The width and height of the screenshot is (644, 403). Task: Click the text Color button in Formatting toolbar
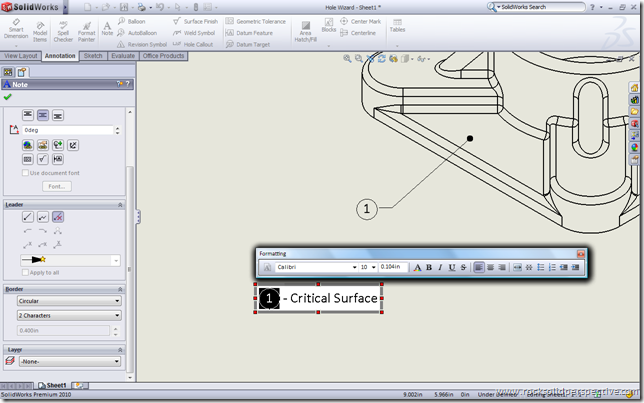click(417, 267)
